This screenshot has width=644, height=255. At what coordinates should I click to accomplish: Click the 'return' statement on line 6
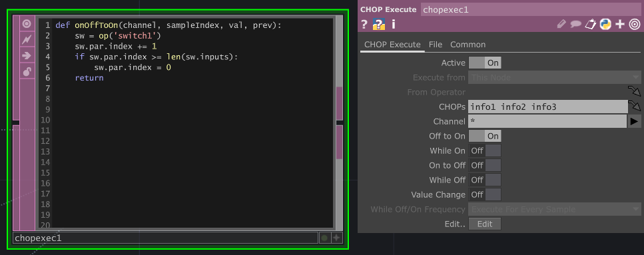point(89,78)
